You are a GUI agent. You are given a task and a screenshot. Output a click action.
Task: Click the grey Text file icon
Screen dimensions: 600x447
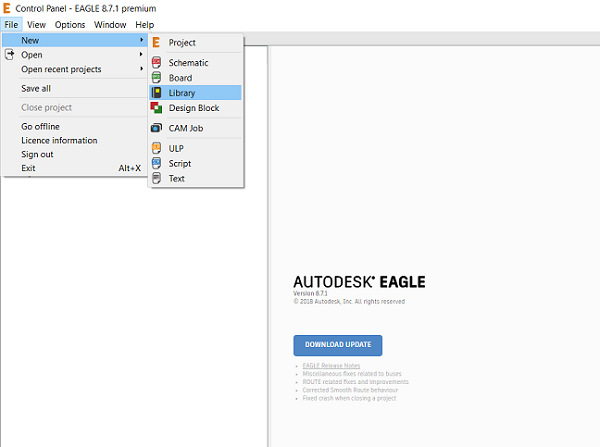[x=156, y=178]
